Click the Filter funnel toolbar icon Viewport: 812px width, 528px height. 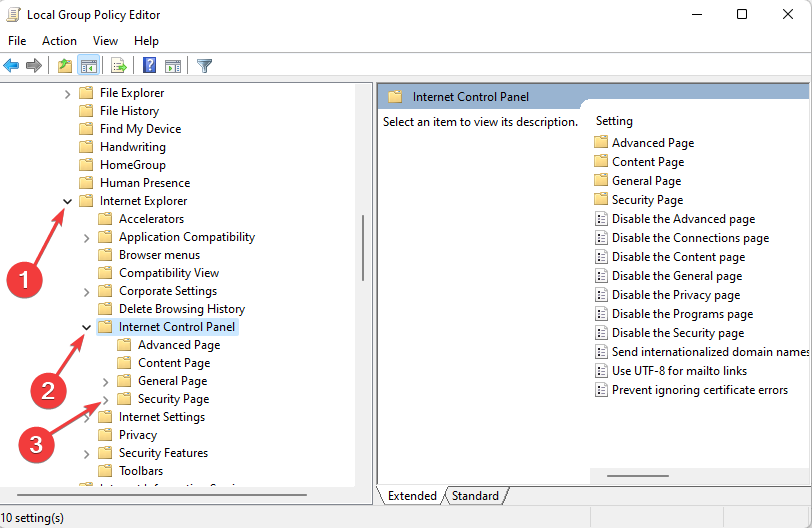click(205, 66)
